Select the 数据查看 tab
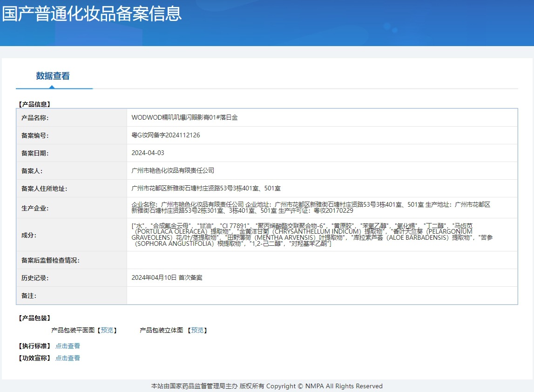The width and height of the screenshot is (534, 392). point(53,76)
